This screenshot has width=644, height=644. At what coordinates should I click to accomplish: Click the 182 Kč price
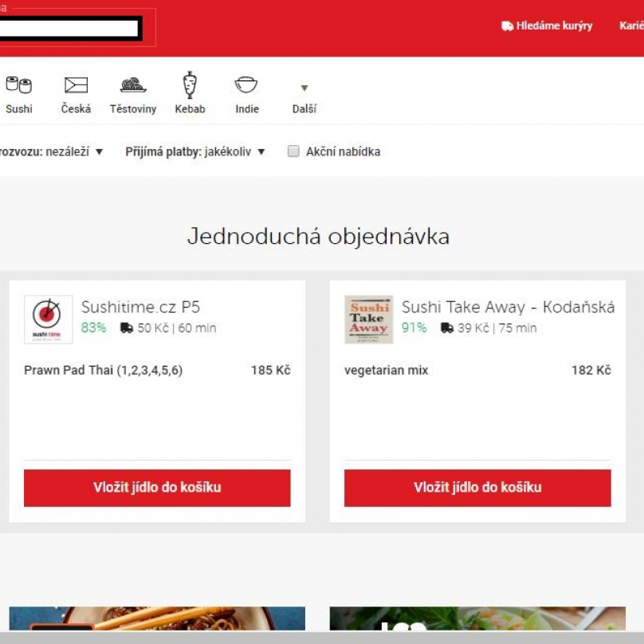(591, 370)
